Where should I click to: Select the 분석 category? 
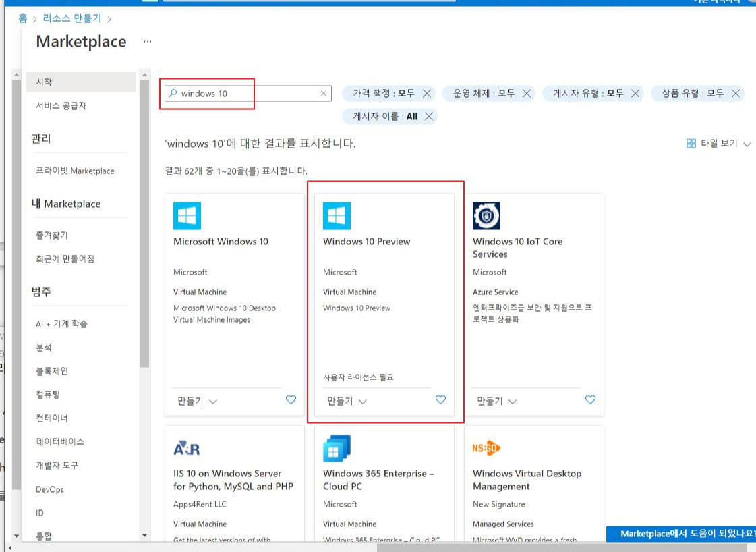pos(43,348)
